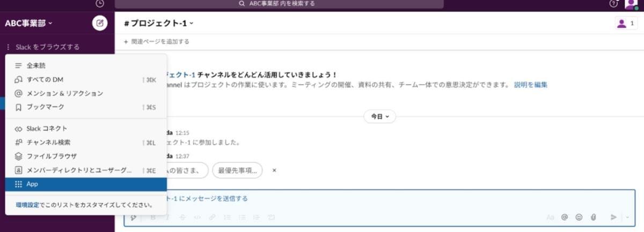Click the 12:37 message timestamp

(182, 156)
